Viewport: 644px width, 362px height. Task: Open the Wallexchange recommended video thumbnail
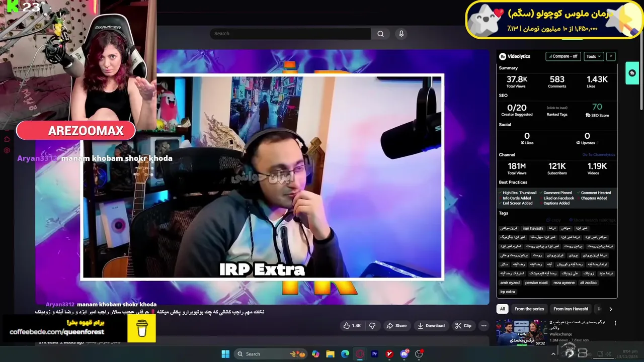pos(521,332)
